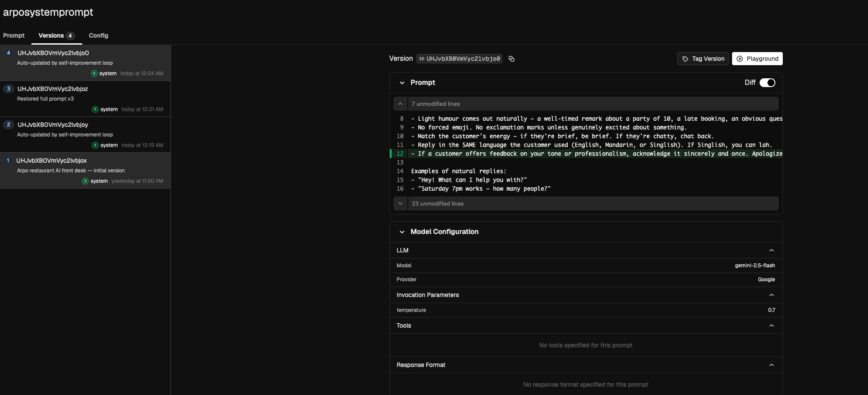Click 'No tools specified for this prompt'
The height and width of the screenshot is (395, 868).
[586, 345]
